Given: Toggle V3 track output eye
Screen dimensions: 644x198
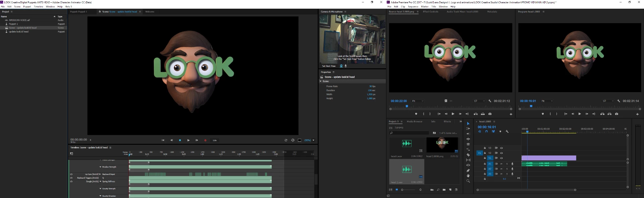Looking at the screenshot, I should (502, 148).
